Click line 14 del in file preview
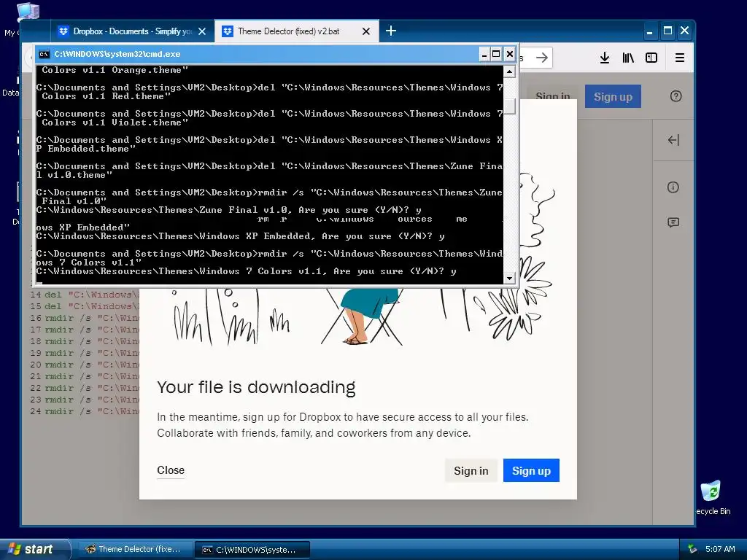 [x=85, y=295]
